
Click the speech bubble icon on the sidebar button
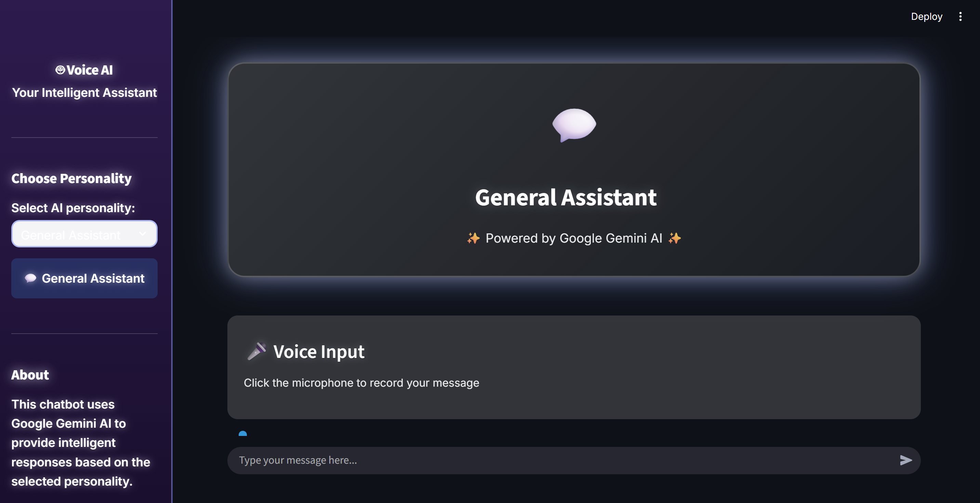(31, 278)
